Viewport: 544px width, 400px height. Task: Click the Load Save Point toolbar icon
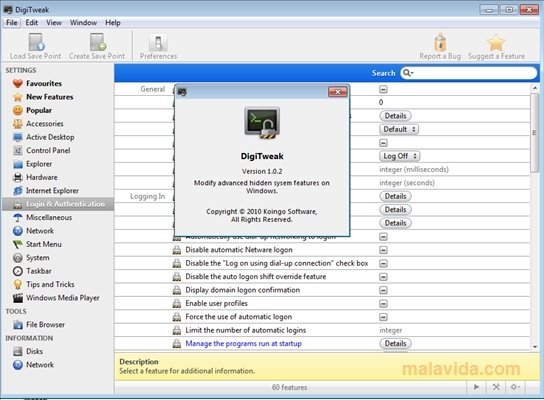tap(36, 42)
